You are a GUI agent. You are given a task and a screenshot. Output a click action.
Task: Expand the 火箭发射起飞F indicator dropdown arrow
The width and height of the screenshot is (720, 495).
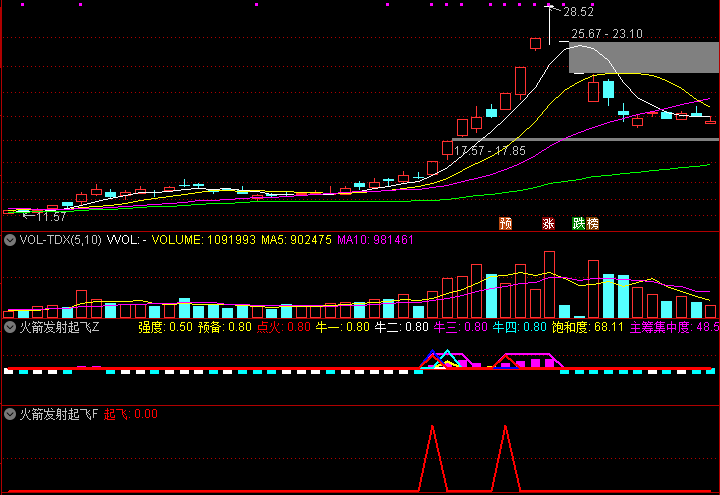click(10, 415)
